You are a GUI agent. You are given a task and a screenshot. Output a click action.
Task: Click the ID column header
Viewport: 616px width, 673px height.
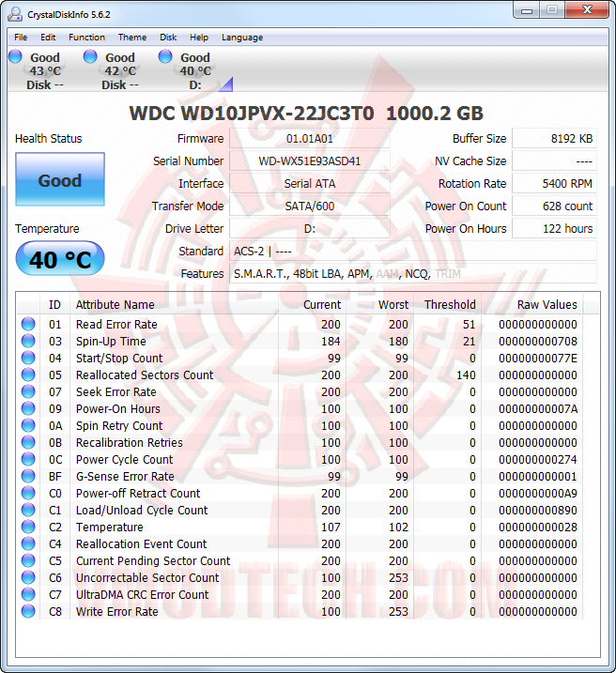(55, 305)
